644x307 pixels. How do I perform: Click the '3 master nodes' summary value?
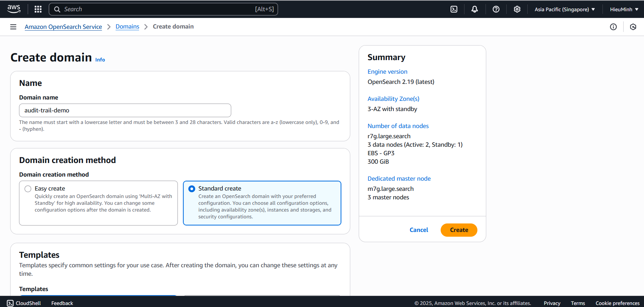pyautogui.click(x=388, y=197)
